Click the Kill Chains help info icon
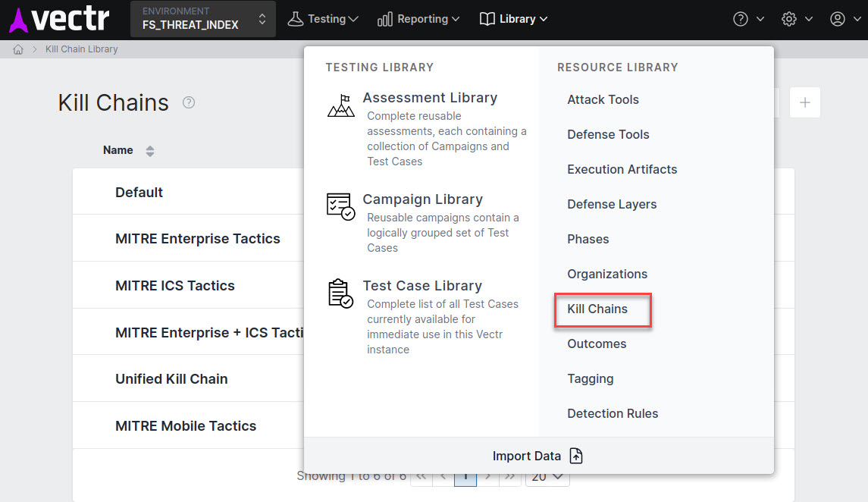This screenshot has width=868, height=502. tap(189, 102)
